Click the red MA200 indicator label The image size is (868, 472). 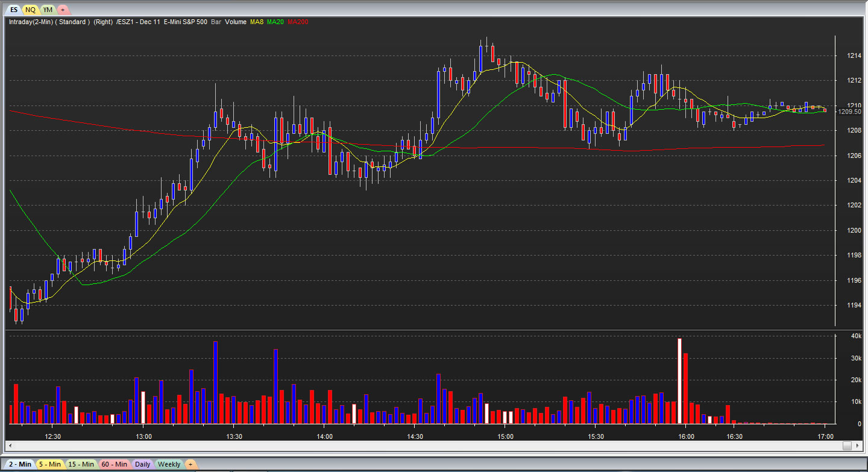click(298, 22)
